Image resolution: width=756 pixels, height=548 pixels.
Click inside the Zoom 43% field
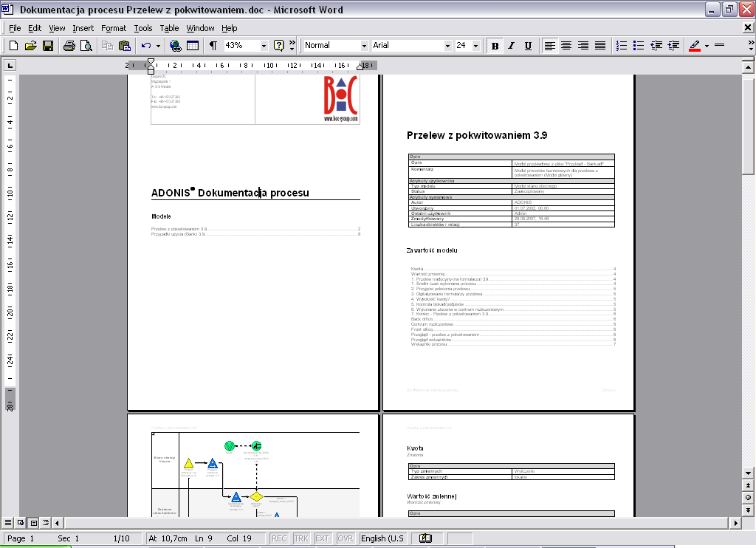[241, 45]
